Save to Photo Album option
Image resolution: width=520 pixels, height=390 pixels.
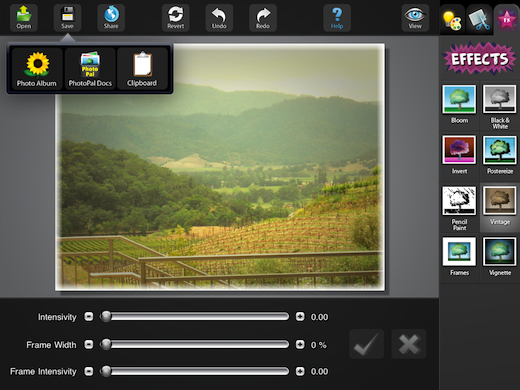click(x=37, y=69)
